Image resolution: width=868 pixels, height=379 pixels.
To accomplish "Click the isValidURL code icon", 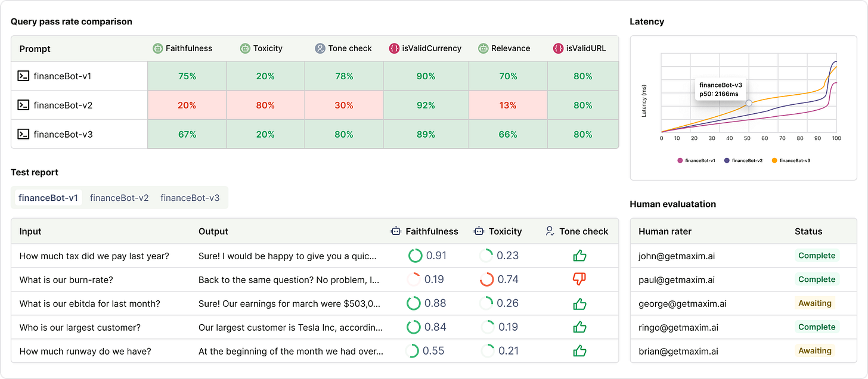I will [x=558, y=48].
